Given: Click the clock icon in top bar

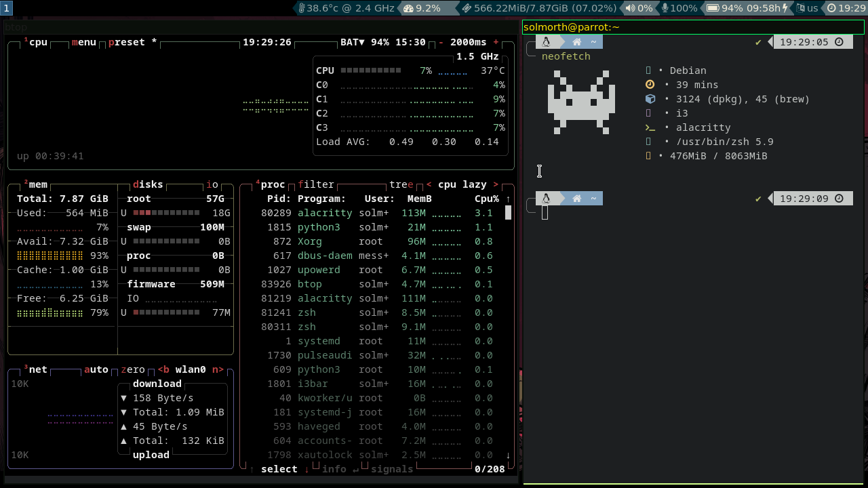Looking at the screenshot, I should pos(831,8).
